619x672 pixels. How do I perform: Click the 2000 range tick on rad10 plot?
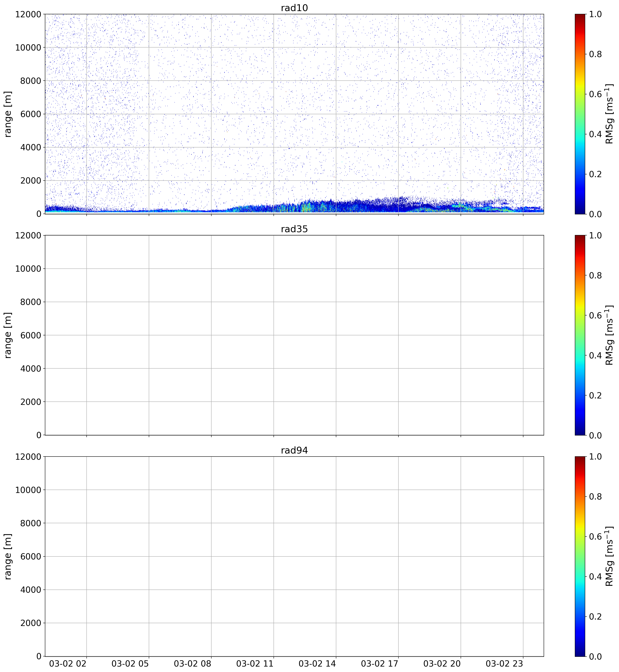coord(31,181)
